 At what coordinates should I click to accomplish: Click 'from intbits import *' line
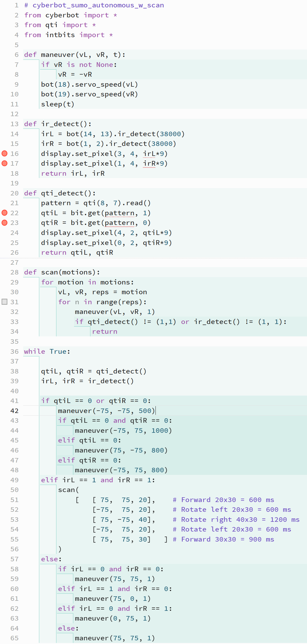[69, 35]
